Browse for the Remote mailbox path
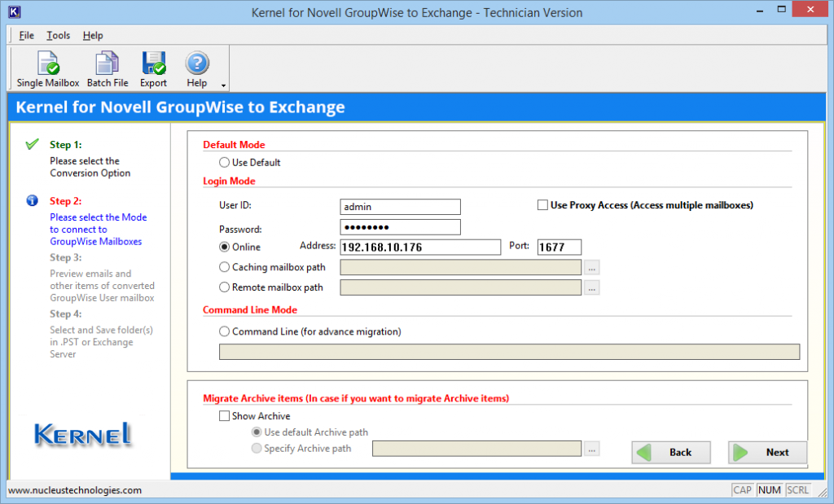Image resolution: width=834 pixels, height=504 pixels. 592,287
